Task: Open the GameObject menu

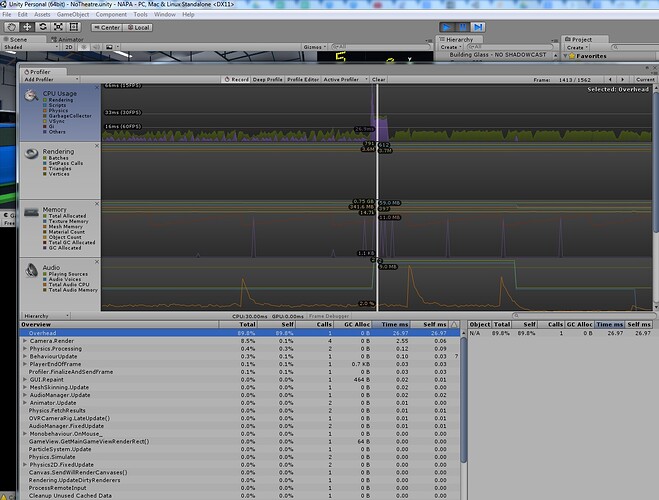Action: pos(73,14)
